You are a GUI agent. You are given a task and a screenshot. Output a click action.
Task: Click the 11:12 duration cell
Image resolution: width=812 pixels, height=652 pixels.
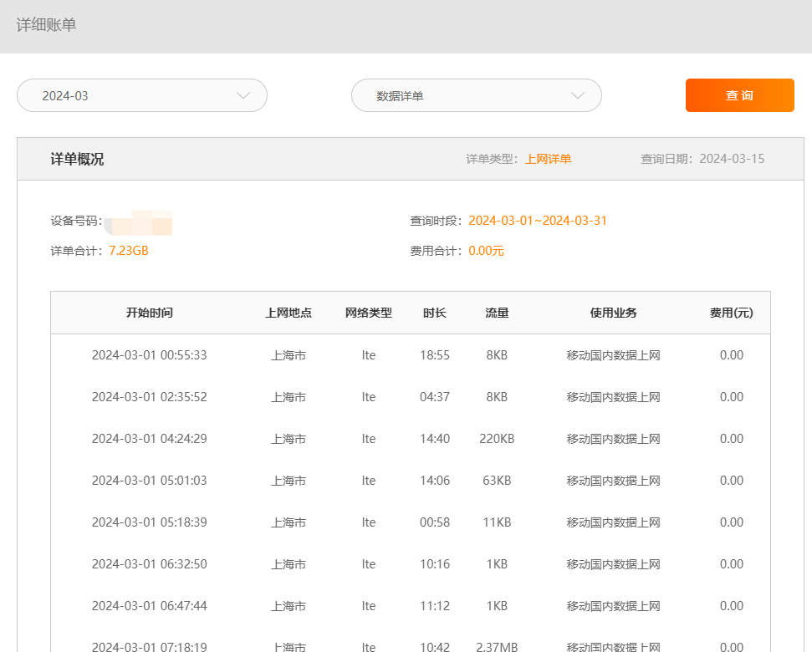(435, 606)
